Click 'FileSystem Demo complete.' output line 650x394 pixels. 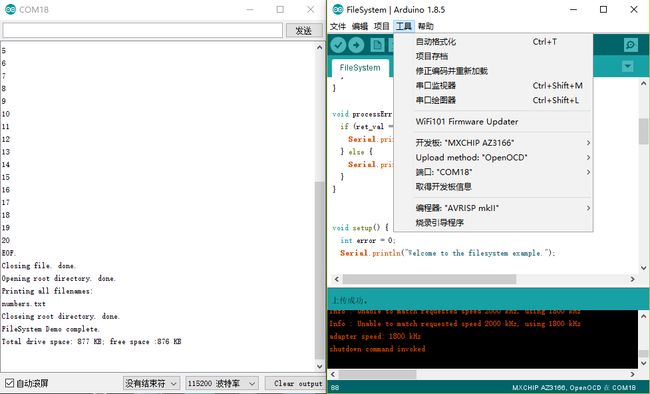51,329
